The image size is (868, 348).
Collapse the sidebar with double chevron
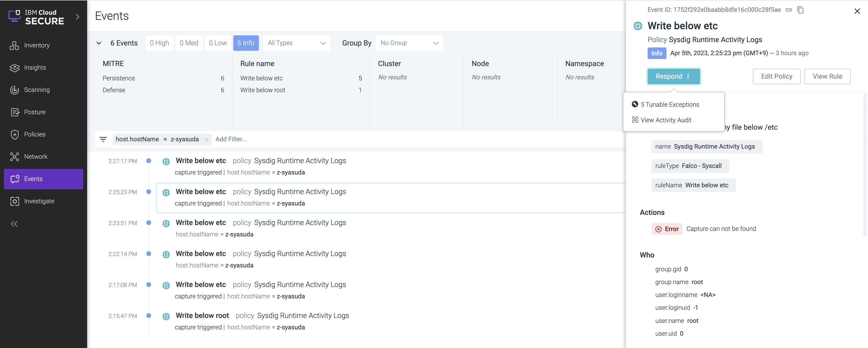(14, 224)
